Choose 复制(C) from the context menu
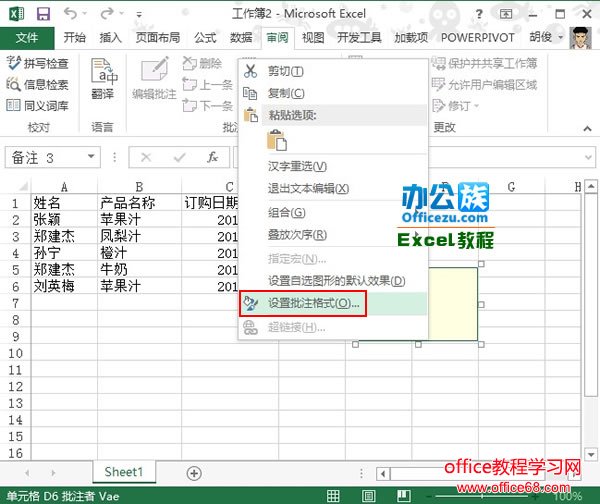The width and height of the screenshot is (600, 504). coord(333,93)
